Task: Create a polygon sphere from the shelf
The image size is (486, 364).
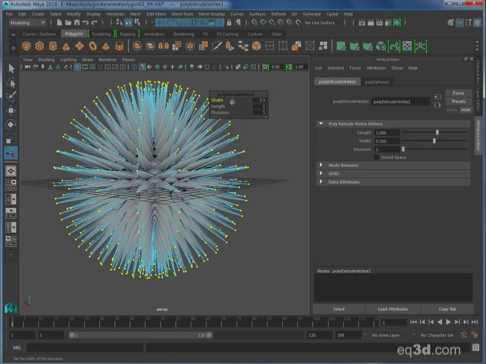Action: pos(26,46)
